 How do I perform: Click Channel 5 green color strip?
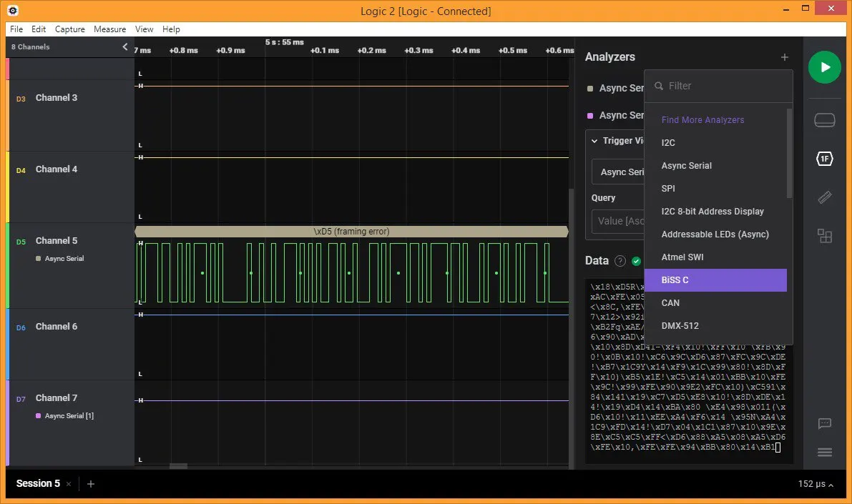tap(8, 265)
